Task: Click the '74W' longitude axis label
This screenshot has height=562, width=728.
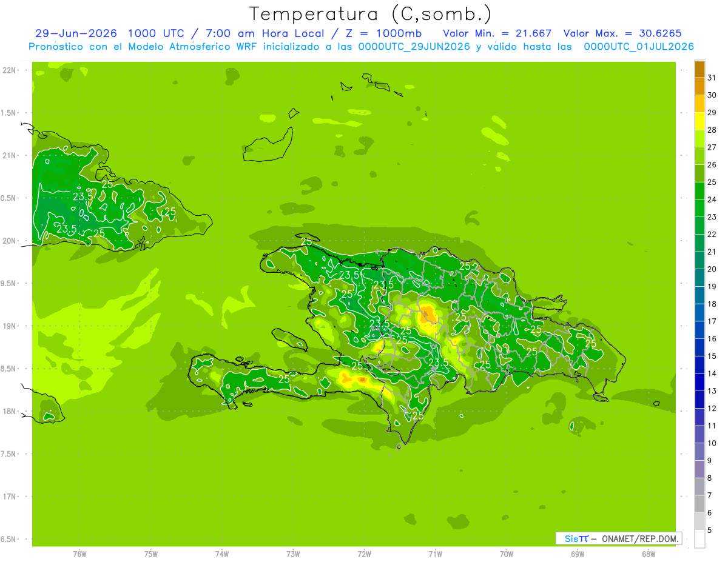Action: click(222, 554)
